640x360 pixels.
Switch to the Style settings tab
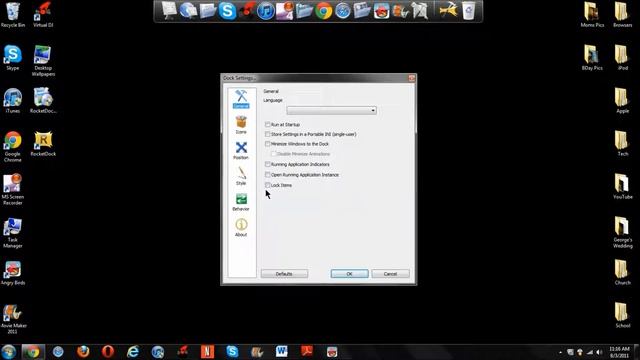tap(241, 176)
